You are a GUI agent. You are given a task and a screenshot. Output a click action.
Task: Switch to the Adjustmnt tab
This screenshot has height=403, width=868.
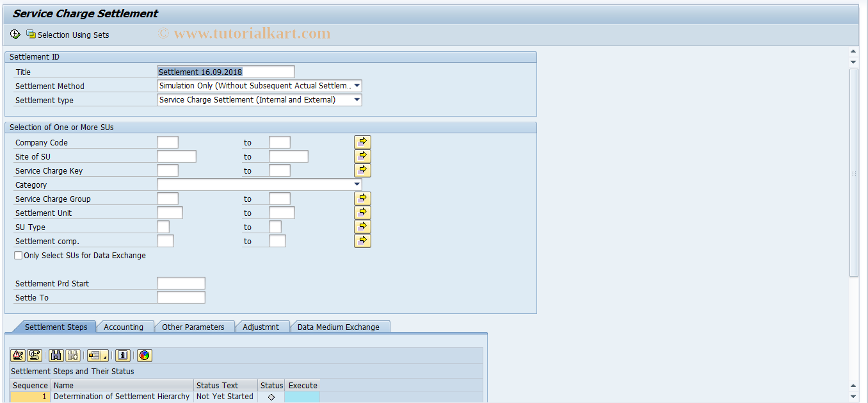click(261, 327)
